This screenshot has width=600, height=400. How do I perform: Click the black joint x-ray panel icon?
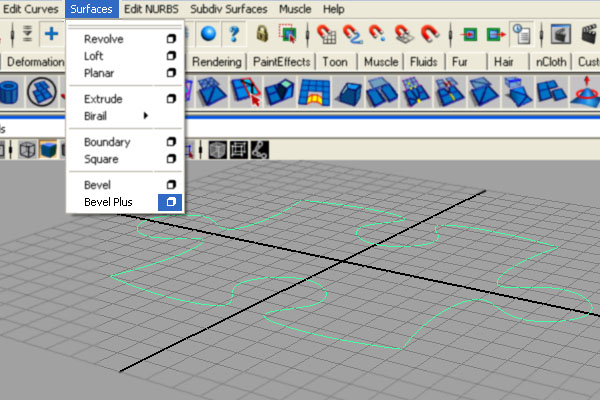click(260, 150)
